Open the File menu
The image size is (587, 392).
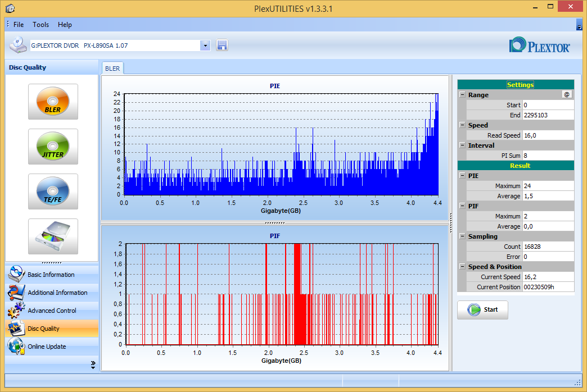(19, 25)
